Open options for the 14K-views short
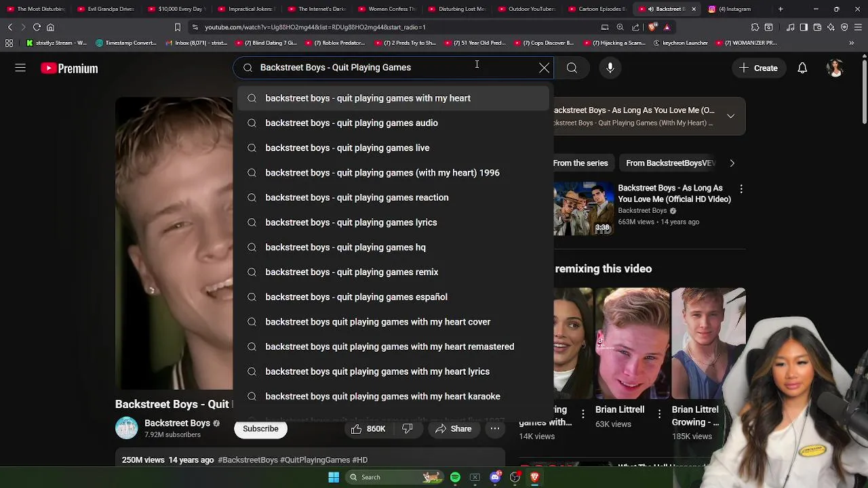 click(583, 413)
